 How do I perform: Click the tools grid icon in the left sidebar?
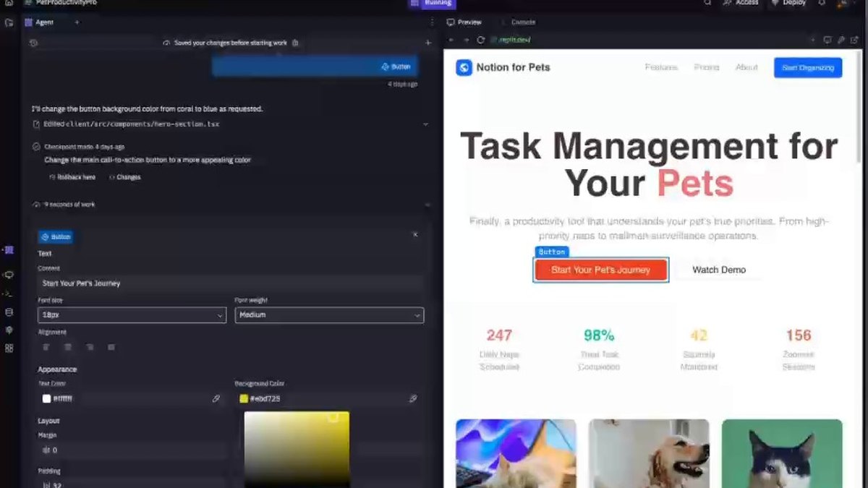pos(9,348)
